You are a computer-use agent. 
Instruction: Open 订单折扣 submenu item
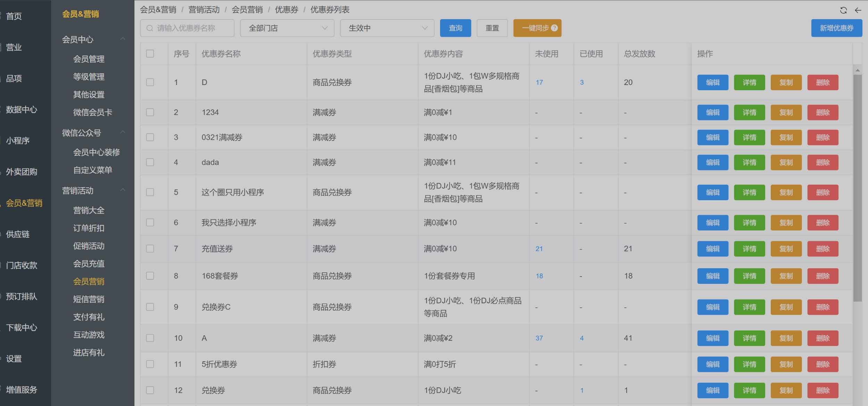coord(89,228)
